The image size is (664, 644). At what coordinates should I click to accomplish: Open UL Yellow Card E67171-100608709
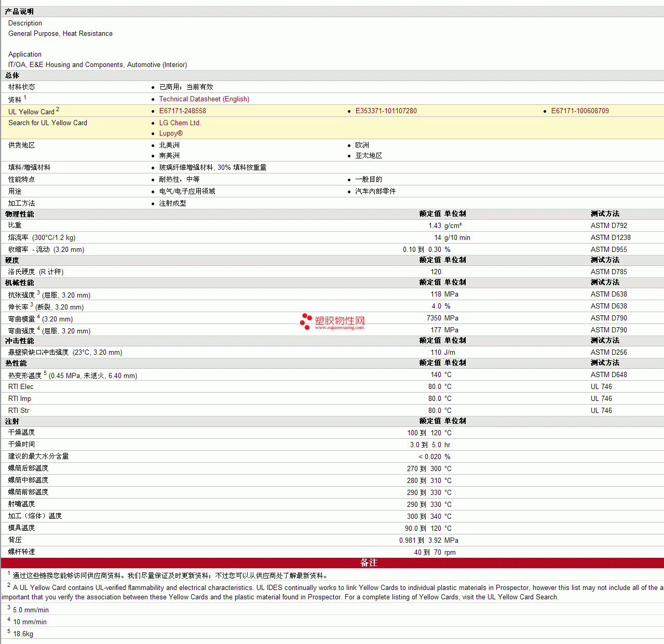point(579,111)
